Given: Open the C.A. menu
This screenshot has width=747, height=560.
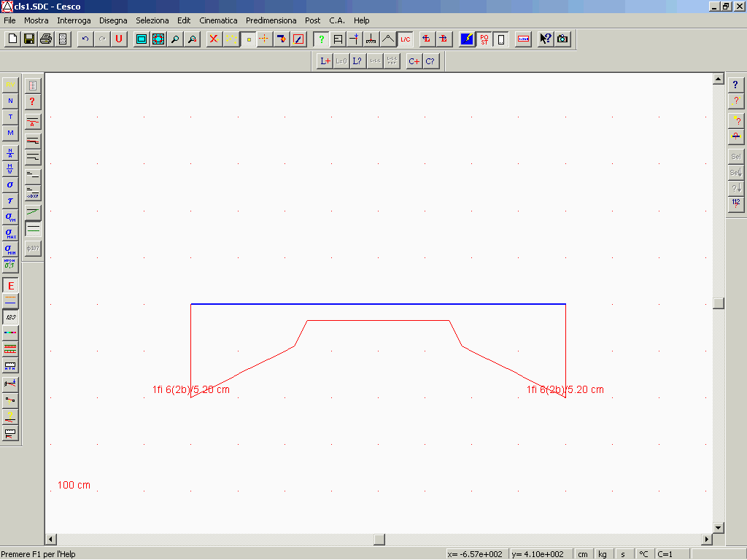Looking at the screenshot, I should pos(337,20).
